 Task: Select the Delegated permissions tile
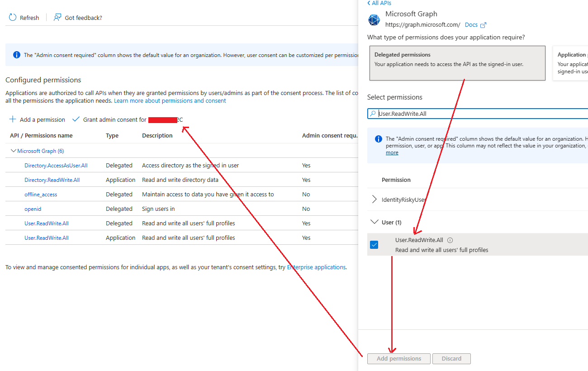(457, 63)
